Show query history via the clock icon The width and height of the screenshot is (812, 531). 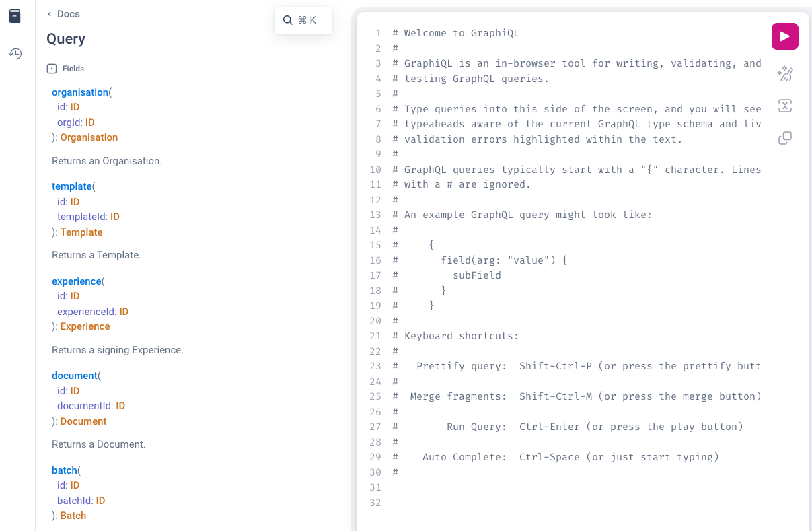tap(15, 53)
